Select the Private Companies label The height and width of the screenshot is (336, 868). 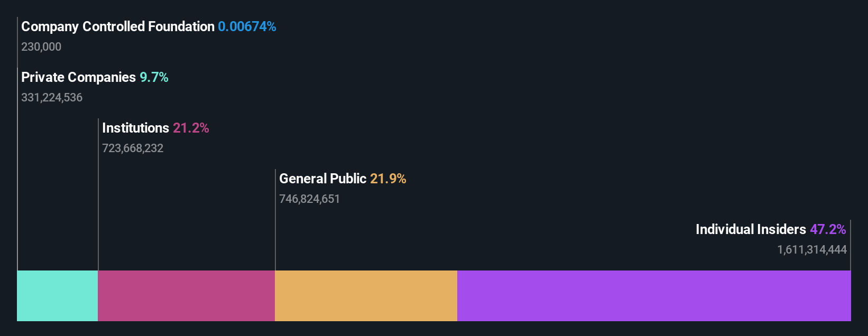pos(78,77)
